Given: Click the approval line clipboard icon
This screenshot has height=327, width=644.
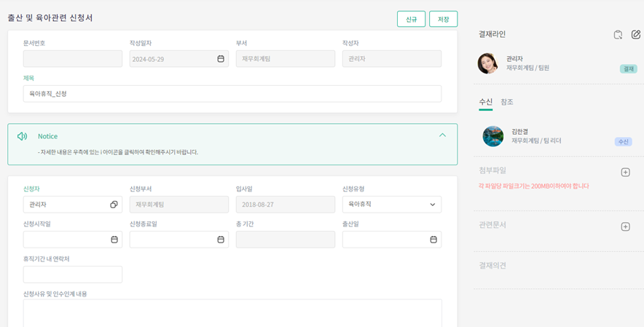Looking at the screenshot, I should click(x=618, y=34).
